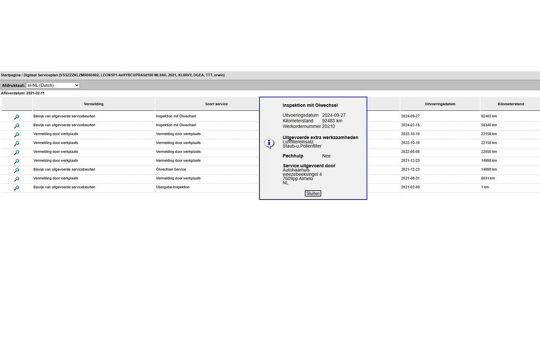Click the Uitvoeringsdatum column header

click(440, 104)
